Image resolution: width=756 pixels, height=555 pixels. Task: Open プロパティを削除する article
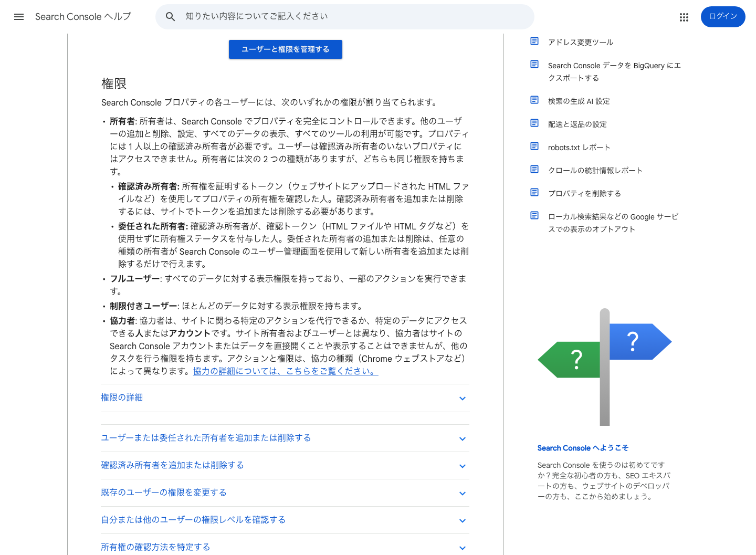click(585, 194)
